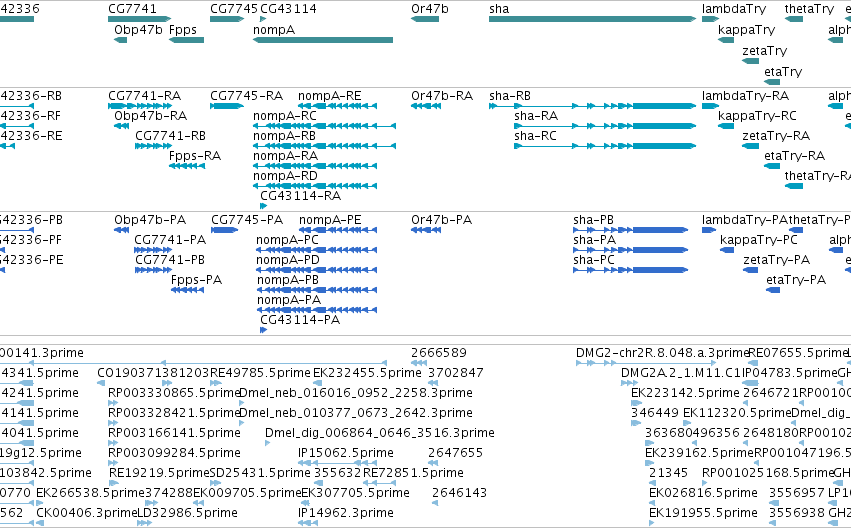The width and height of the screenshot is (851, 528).
Task: Select the thetaTry gene label
Action: pyautogui.click(x=810, y=9)
